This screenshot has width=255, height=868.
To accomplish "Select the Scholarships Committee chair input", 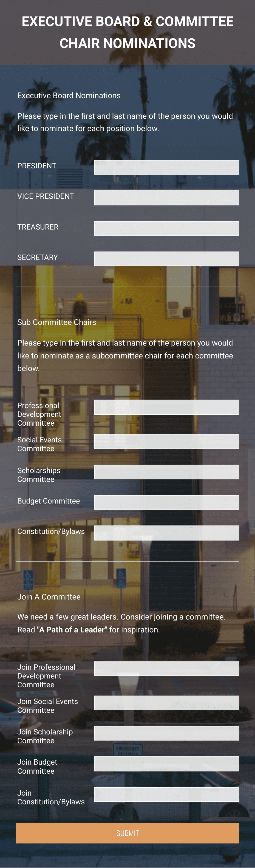I will (x=166, y=472).
